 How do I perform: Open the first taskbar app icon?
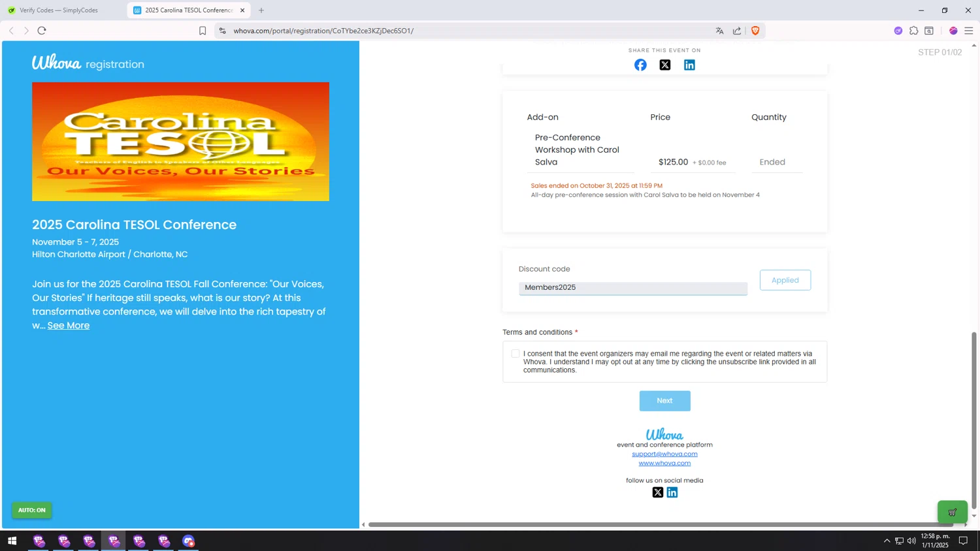click(x=39, y=541)
